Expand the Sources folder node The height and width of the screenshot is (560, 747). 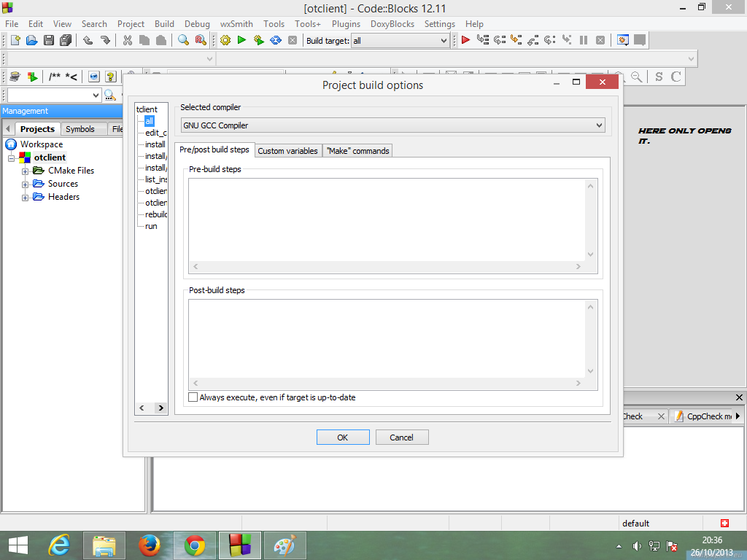(x=26, y=184)
